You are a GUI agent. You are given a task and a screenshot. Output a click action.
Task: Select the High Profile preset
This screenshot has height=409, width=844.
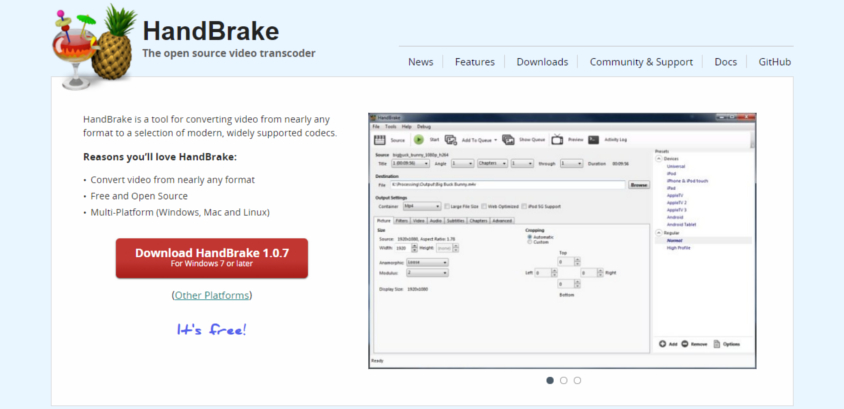678,248
